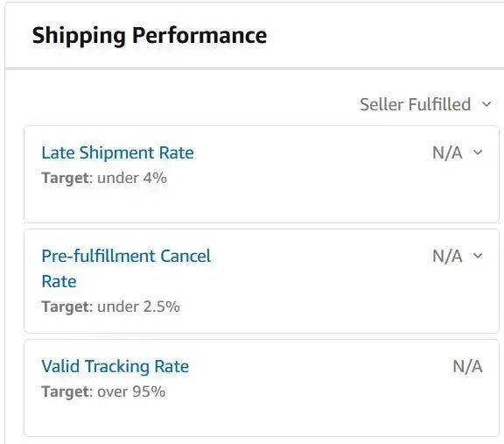Click the 'Target: over 95%' text
The height and width of the screenshot is (444, 504).
103,391
